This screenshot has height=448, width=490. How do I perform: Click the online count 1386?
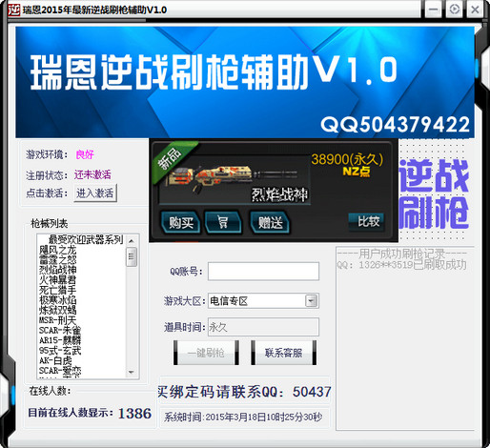134,414
